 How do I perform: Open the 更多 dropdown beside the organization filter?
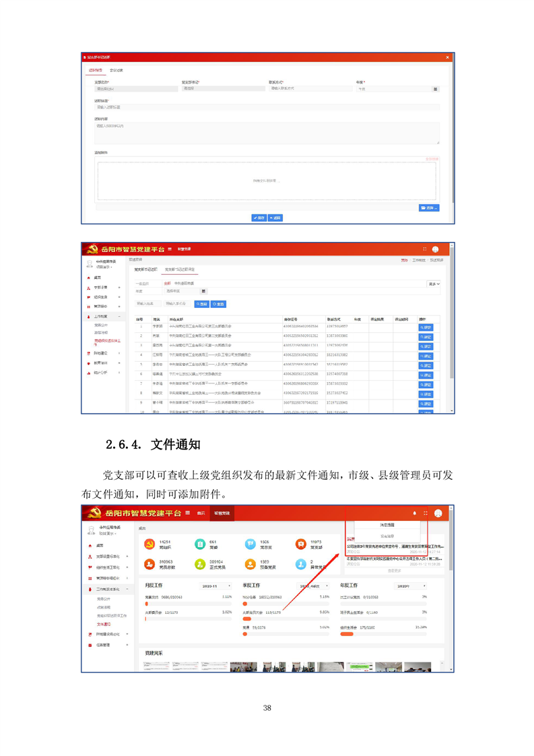click(434, 284)
